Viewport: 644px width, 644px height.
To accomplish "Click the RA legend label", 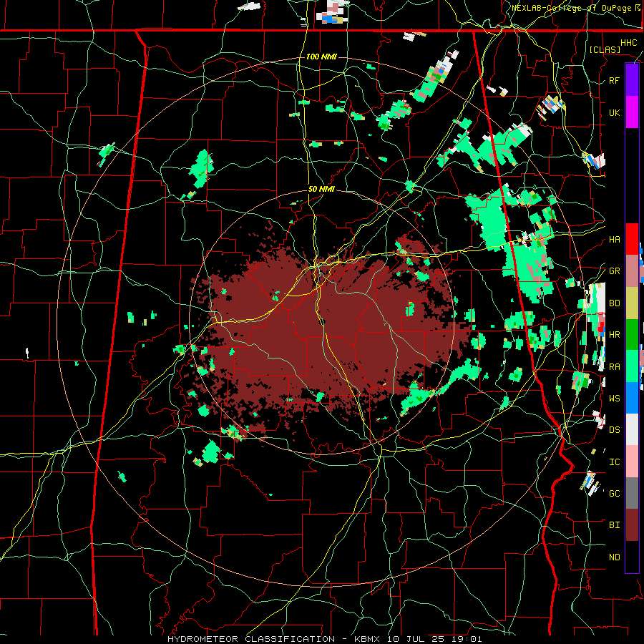I will click(614, 366).
